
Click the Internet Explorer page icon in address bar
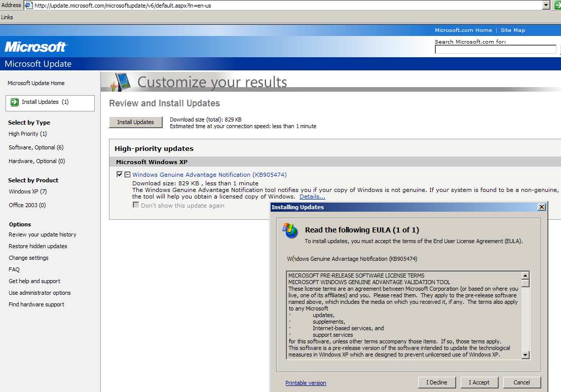(x=28, y=5)
